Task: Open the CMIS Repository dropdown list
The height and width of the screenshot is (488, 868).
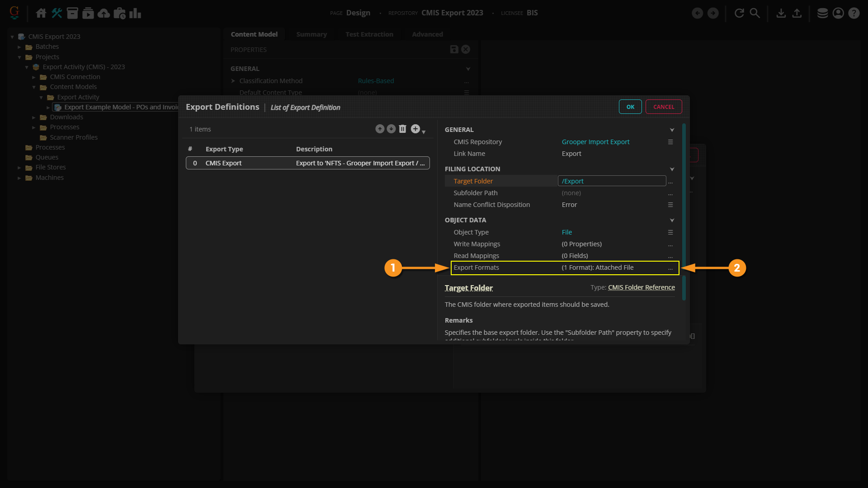Action: click(670, 142)
